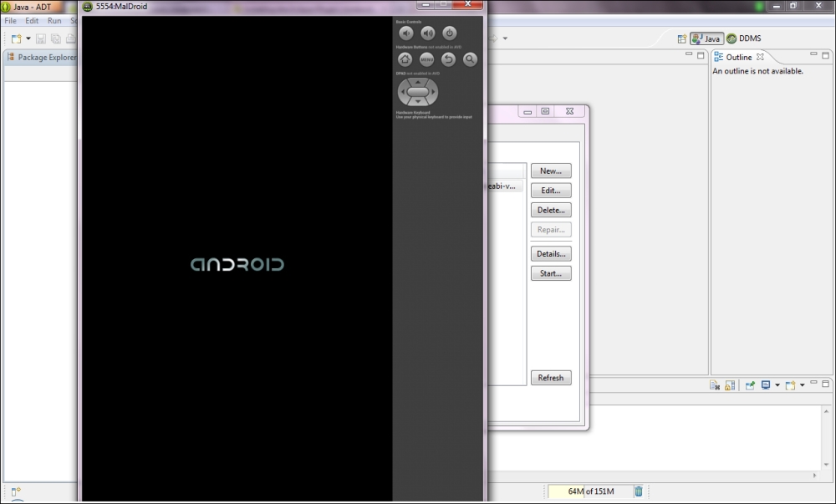
Task: Click the New file icon in ADT toolbar
Action: (x=17, y=38)
